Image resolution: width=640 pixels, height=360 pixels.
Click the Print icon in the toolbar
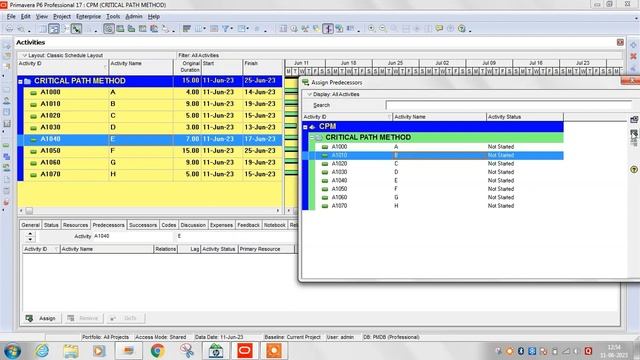(x=9, y=29)
